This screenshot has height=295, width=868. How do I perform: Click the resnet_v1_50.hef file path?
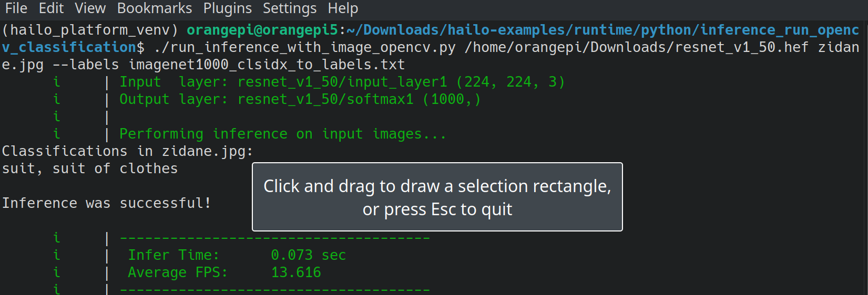coord(636,47)
